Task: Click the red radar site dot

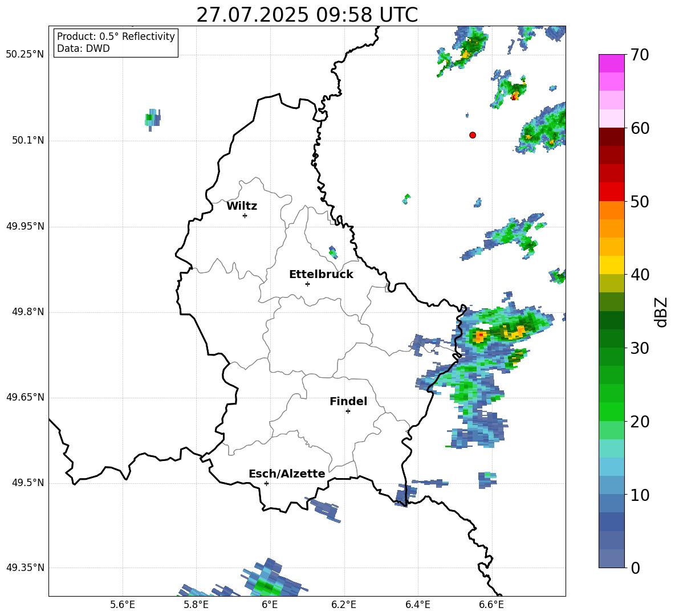Action: click(473, 135)
